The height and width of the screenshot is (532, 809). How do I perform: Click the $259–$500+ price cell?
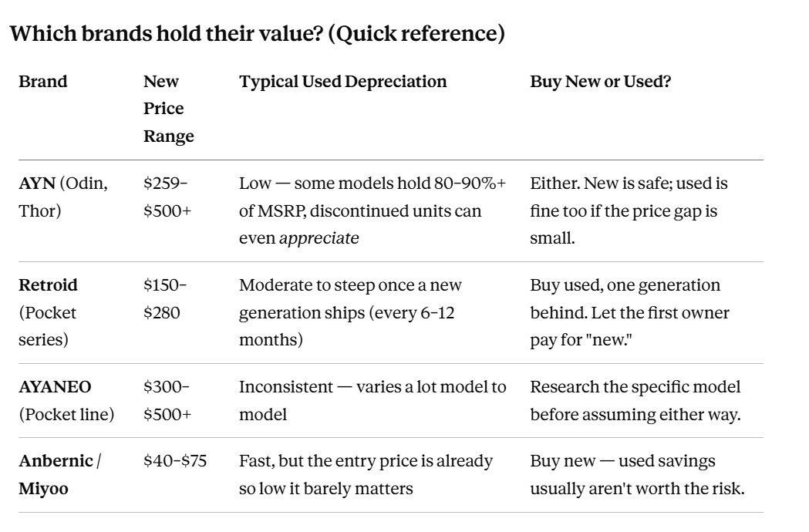(167, 197)
